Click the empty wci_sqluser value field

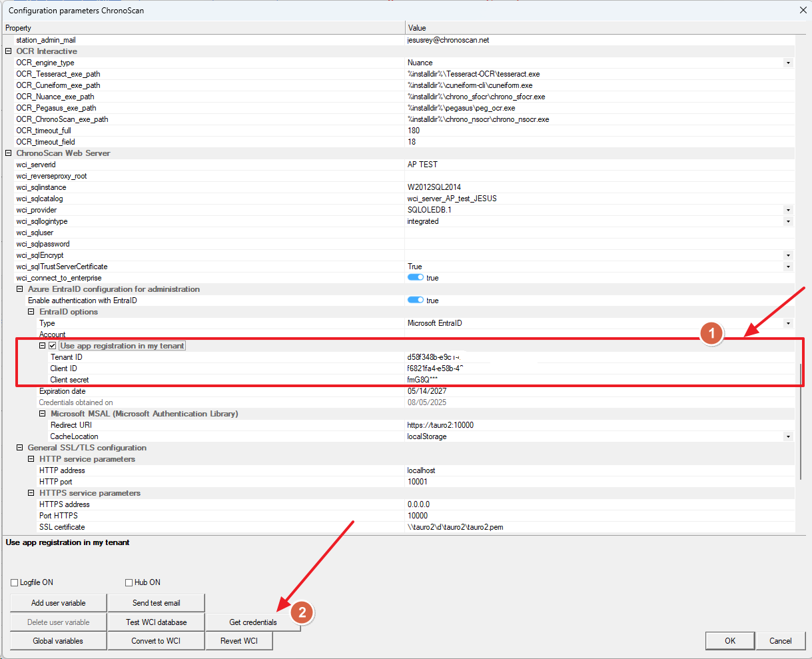600,233
